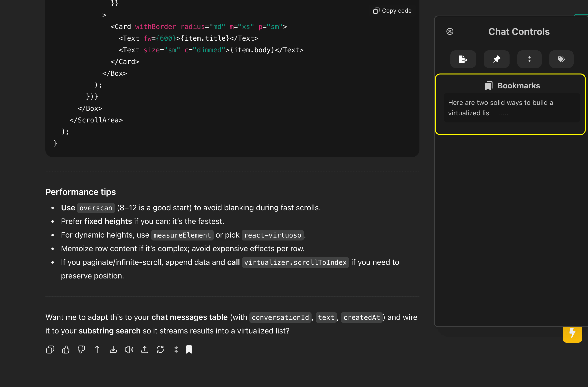
Task: Play the response aloud with the speaker icon
Action: [x=129, y=350]
